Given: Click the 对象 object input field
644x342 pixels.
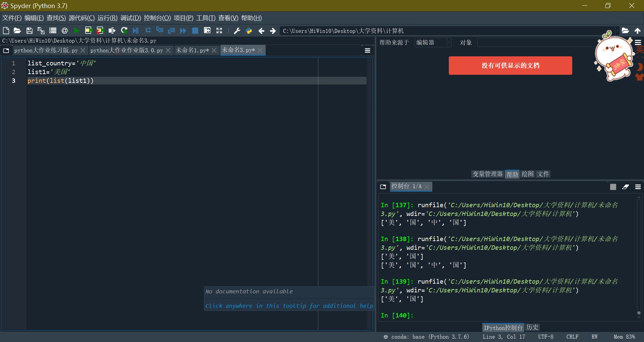Looking at the screenshot, I should click(537, 43).
